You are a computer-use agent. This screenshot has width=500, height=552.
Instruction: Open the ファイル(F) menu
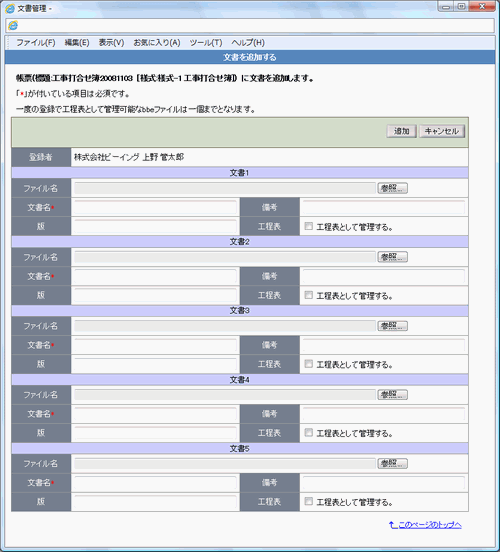(x=36, y=43)
